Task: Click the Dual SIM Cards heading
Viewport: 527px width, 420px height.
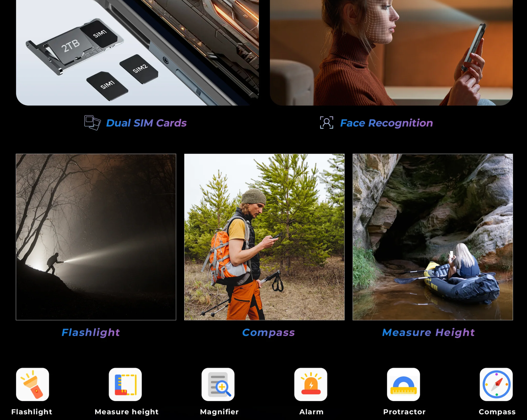Action: (x=146, y=123)
